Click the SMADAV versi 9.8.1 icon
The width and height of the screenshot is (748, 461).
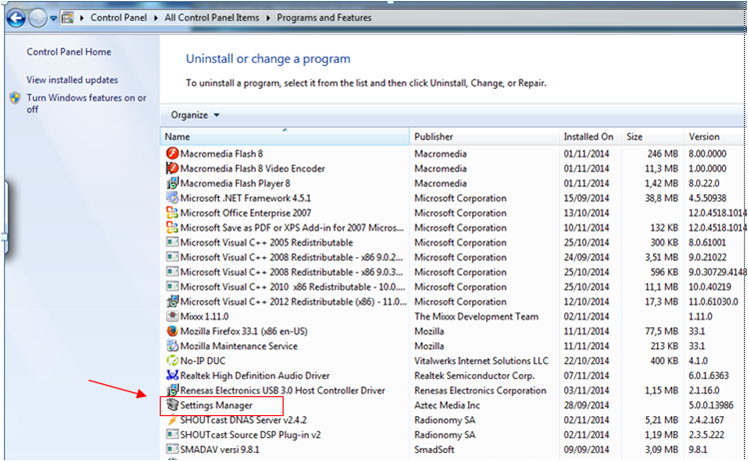[x=172, y=449]
